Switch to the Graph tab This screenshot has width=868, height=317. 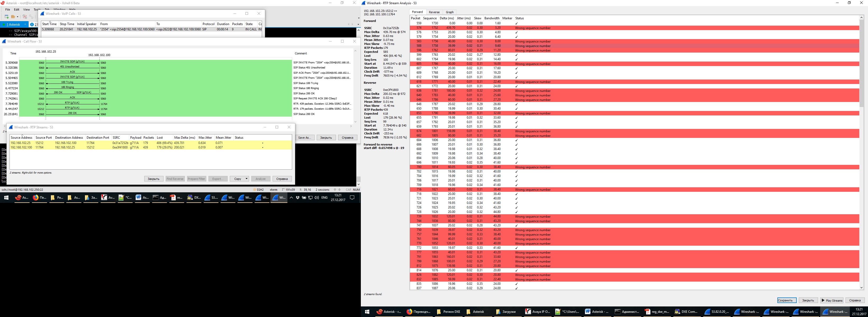pyautogui.click(x=450, y=12)
